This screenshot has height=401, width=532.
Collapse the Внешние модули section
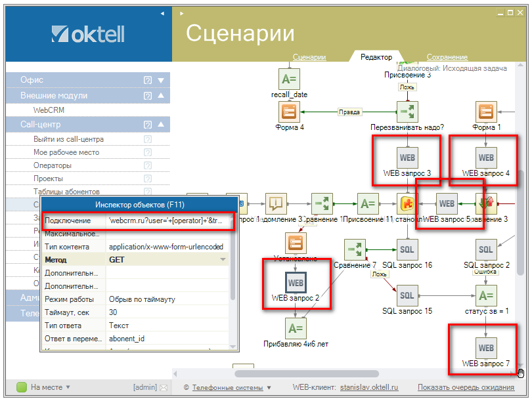(161, 96)
